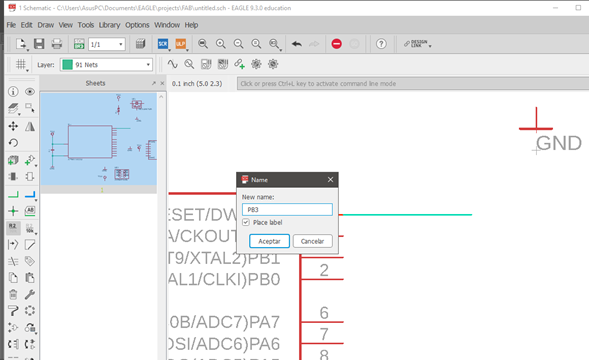The height and width of the screenshot is (360, 589).
Task: Select the Change wrench tool
Action: (x=30, y=294)
